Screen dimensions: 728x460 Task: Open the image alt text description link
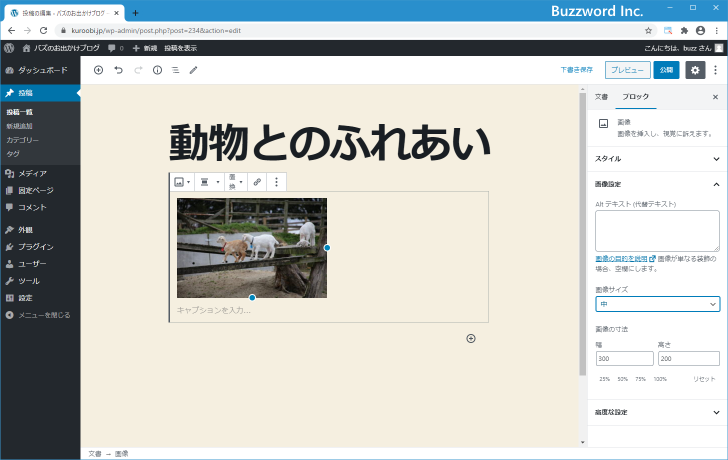pos(625,259)
